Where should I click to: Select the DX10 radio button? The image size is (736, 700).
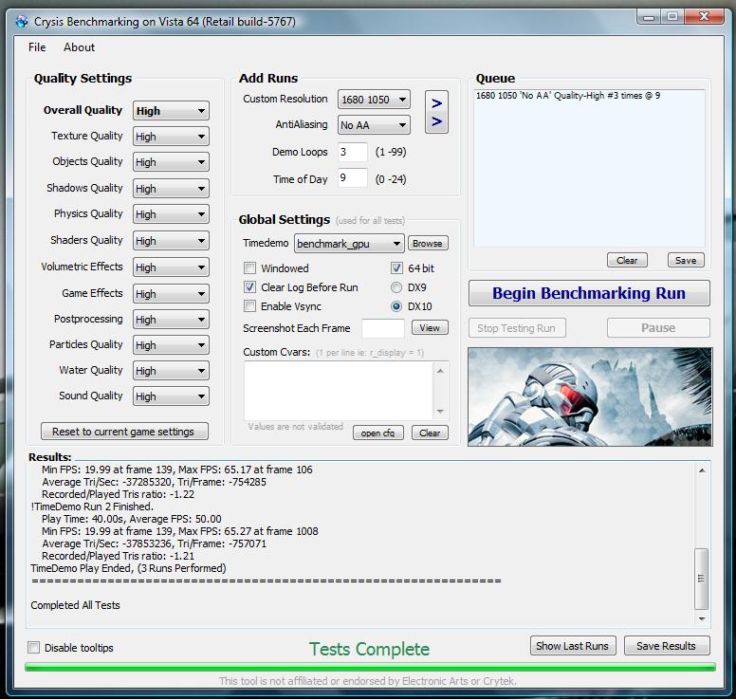coord(396,306)
